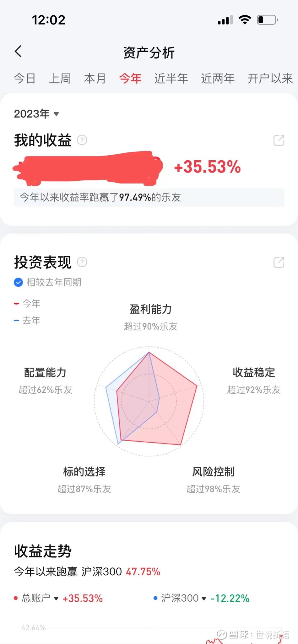Viewport: 298px width, 644px height.
Task: Toggle 相较去年同期 comparison checkbox
Action: 19,282
